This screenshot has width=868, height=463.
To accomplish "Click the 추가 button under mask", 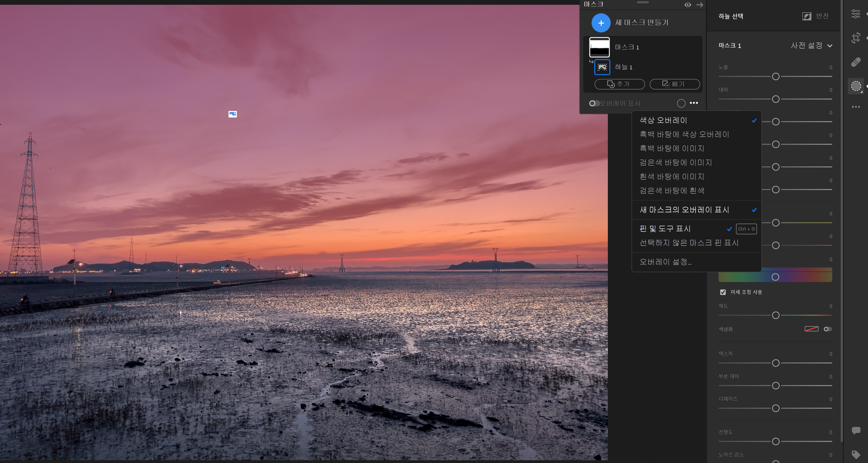I will point(619,84).
